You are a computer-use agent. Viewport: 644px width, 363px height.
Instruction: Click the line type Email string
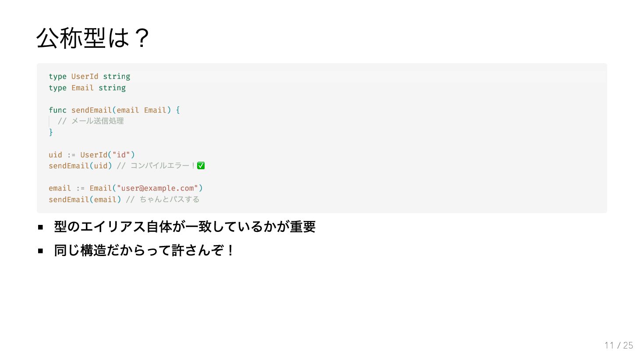(x=87, y=88)
